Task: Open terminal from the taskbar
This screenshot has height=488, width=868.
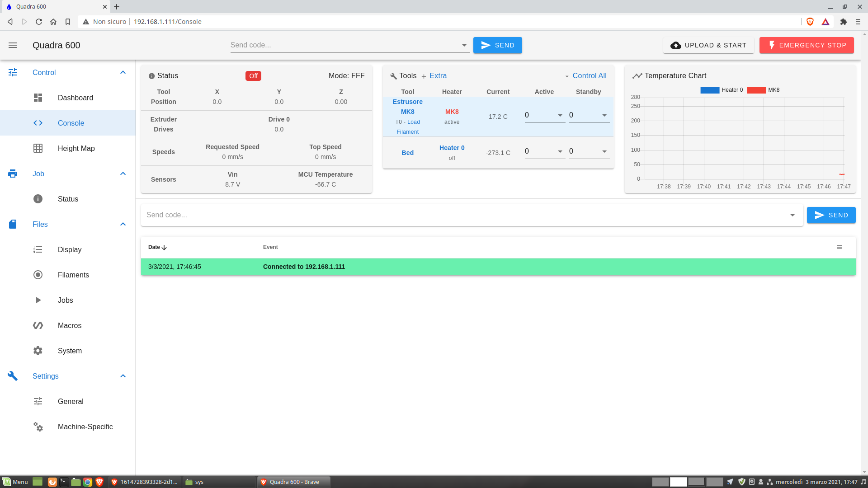Action: click(64, 482)
